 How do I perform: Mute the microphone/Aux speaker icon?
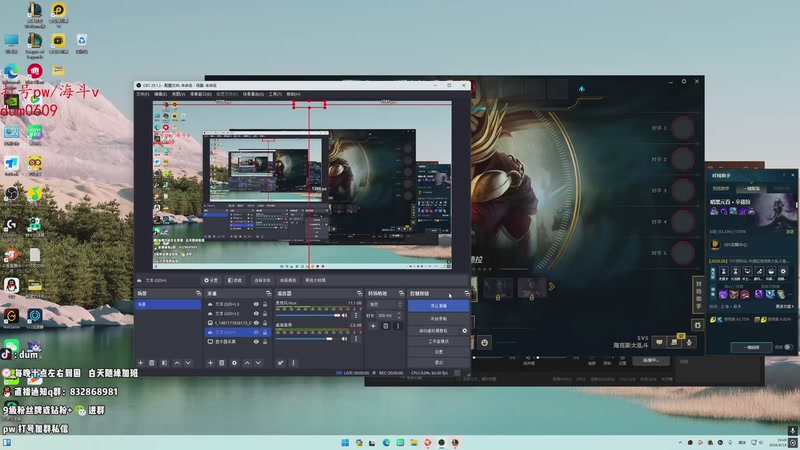344,315
